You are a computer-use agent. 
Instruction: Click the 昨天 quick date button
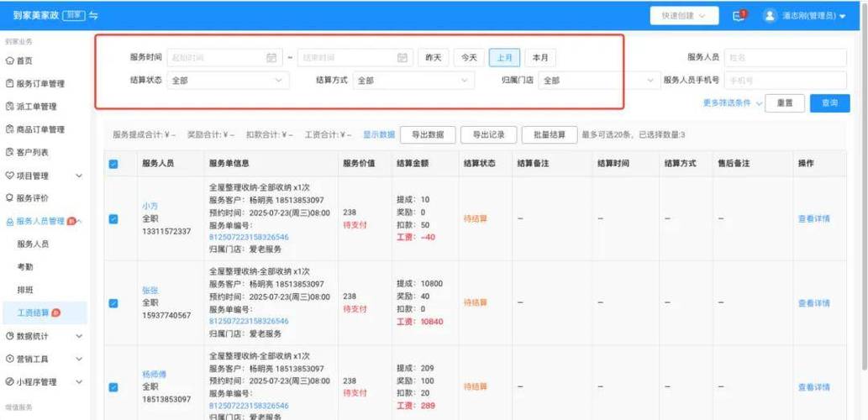pos(434,58)
